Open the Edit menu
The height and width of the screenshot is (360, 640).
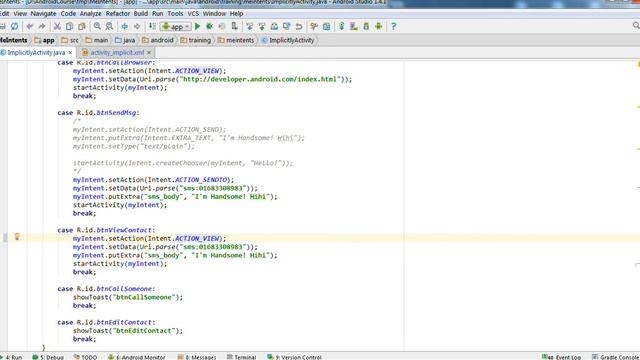4,13
